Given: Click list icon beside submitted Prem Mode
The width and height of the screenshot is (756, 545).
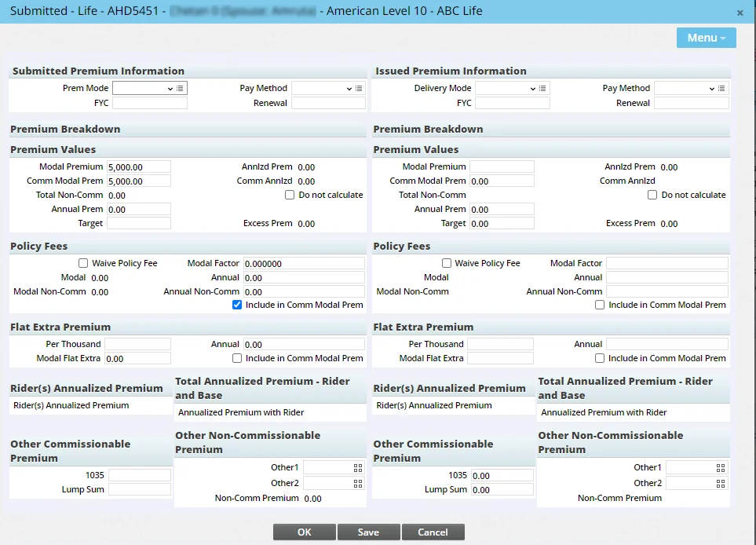Looking at the screenshot, I should coord(180,89).
